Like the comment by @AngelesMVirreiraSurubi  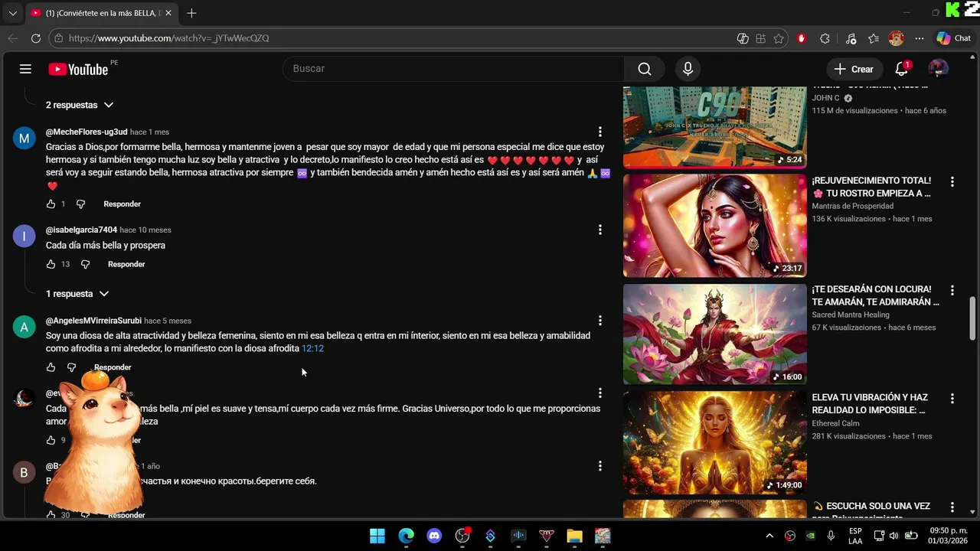coord(51,367)
